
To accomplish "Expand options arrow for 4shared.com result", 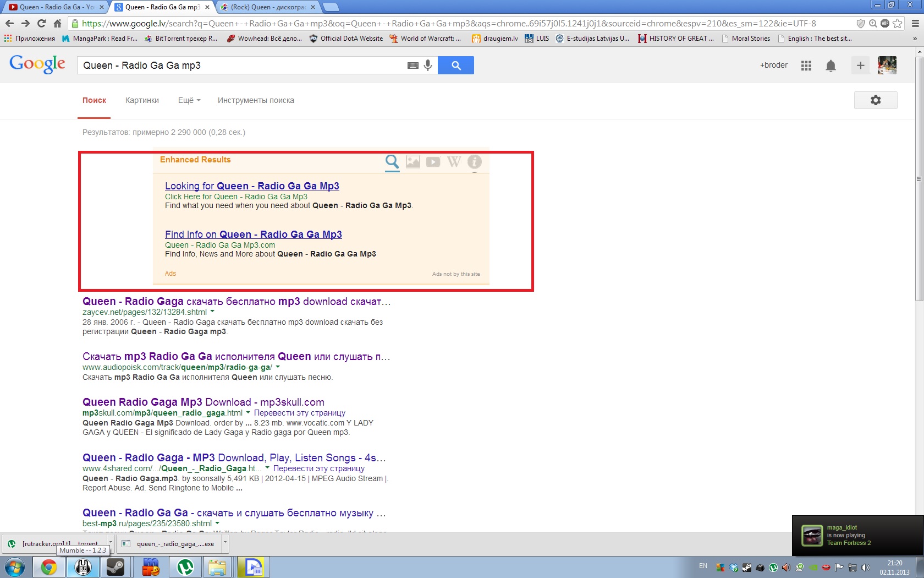I will (x=267, y=468).
